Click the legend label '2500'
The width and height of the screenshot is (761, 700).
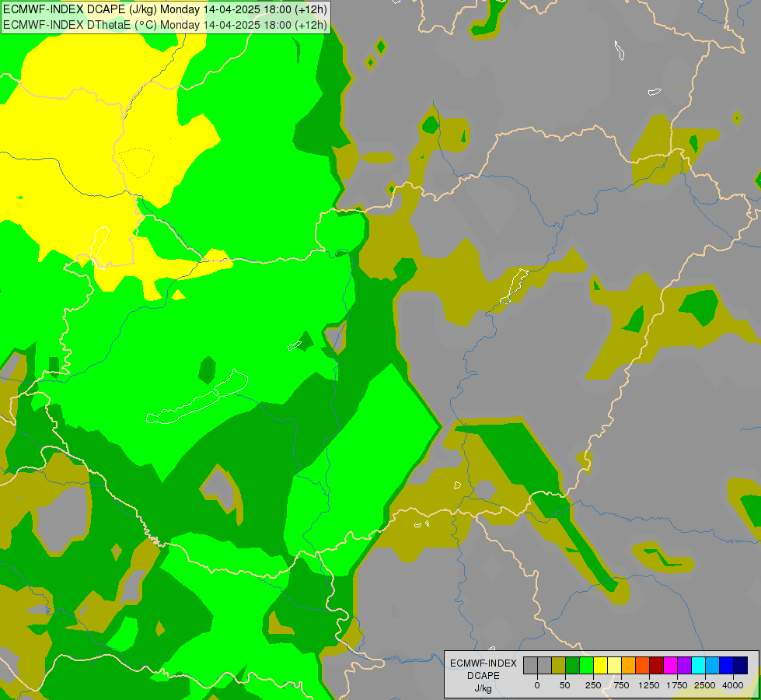click(705, 685)
